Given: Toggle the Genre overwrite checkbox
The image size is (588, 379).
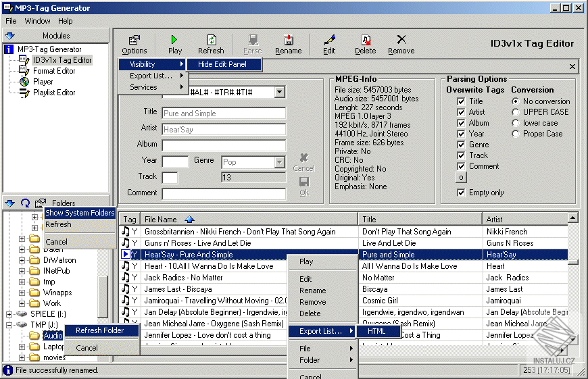Looking at the screenshot, I should coord(461,145).
